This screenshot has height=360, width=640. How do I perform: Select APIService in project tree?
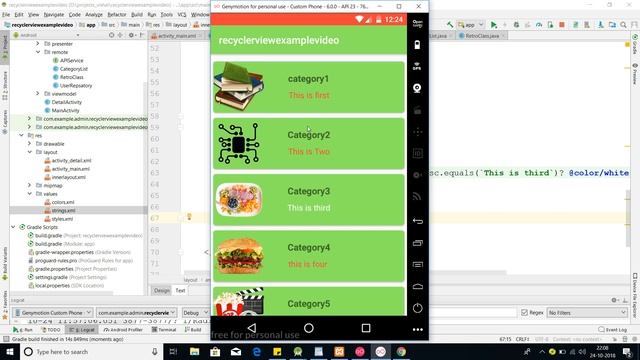[71, 60]
